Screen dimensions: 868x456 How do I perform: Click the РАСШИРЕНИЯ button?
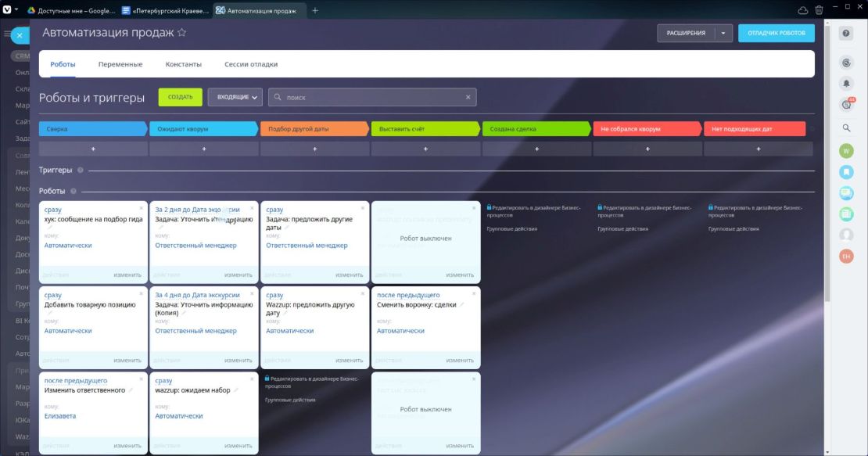(x=686, y=33)
